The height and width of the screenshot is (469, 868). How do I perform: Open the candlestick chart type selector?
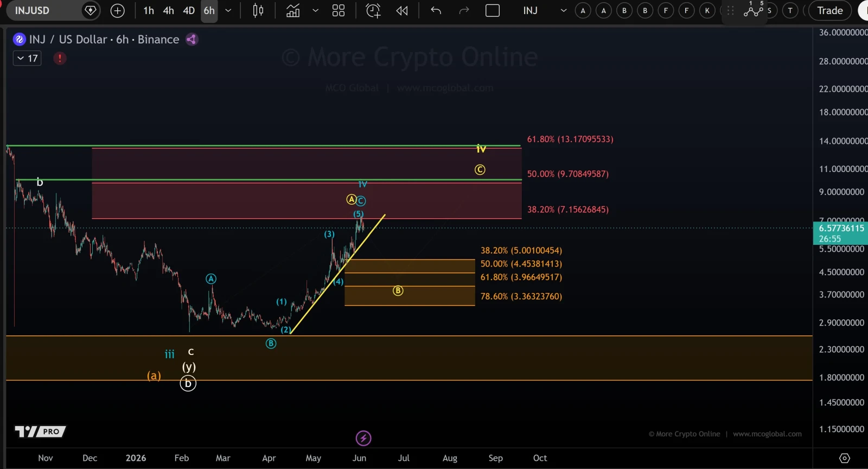click(x=258, y=10)
